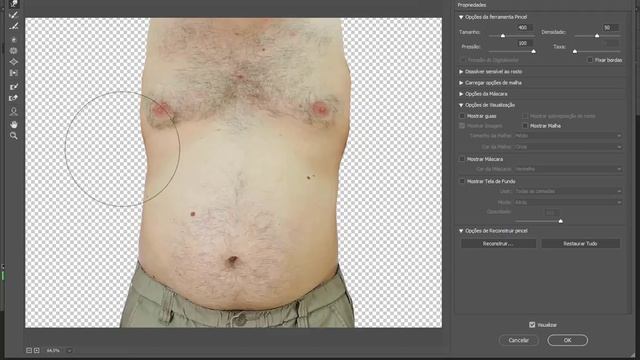Click the Cancelar button
This screenshot has height=360, width=640.
point(518,340)
